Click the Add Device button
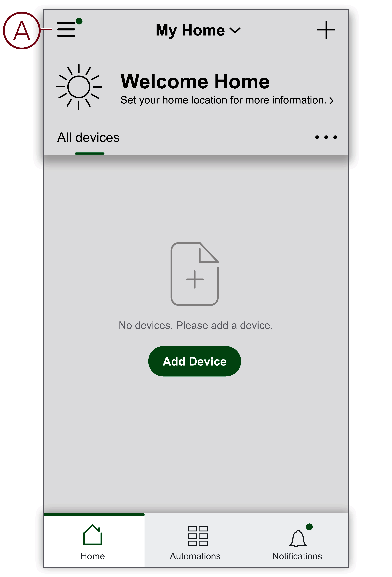 point(194,361)
